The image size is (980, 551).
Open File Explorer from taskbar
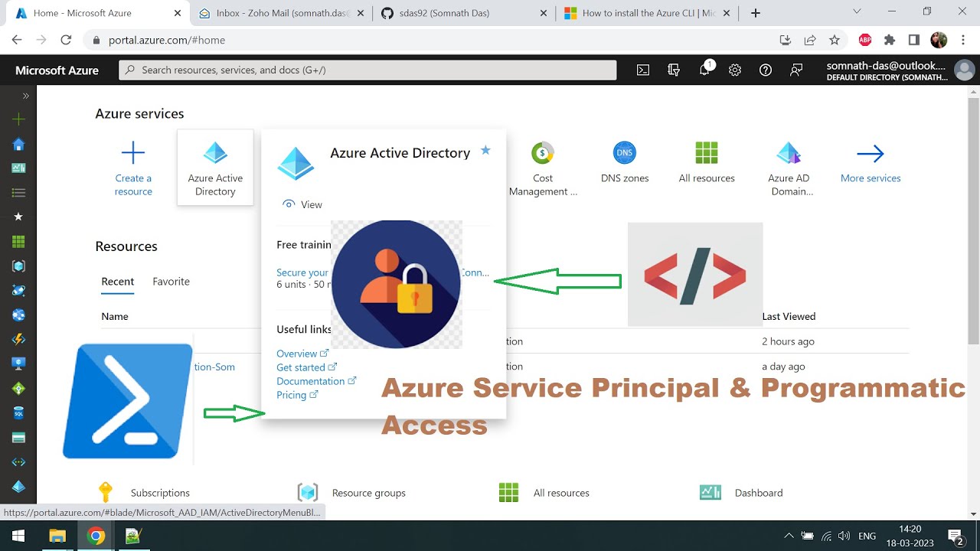click(x=58, y=536)
